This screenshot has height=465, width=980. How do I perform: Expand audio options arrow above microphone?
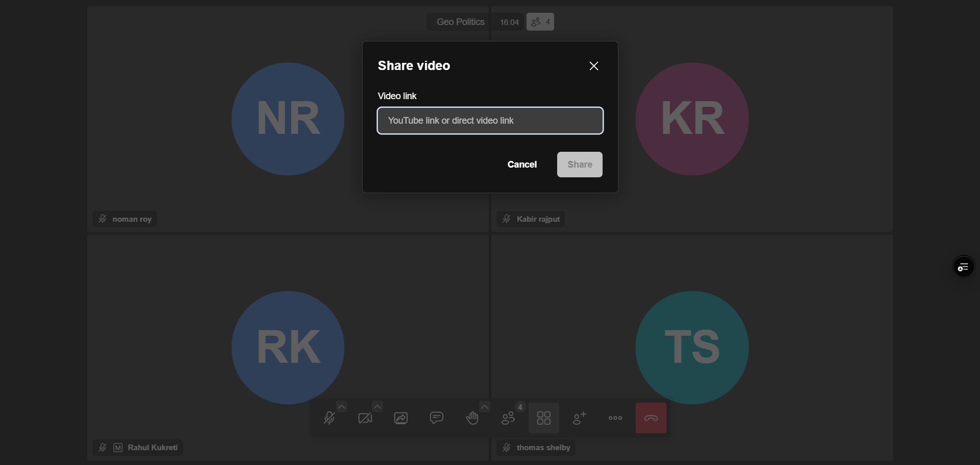click(x=342, y=407)
